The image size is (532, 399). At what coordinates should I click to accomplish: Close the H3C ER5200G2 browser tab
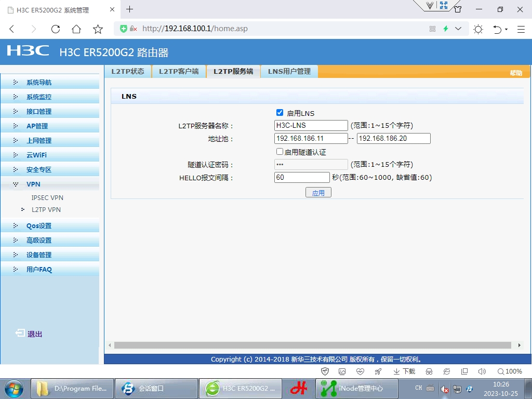(112, 9)
